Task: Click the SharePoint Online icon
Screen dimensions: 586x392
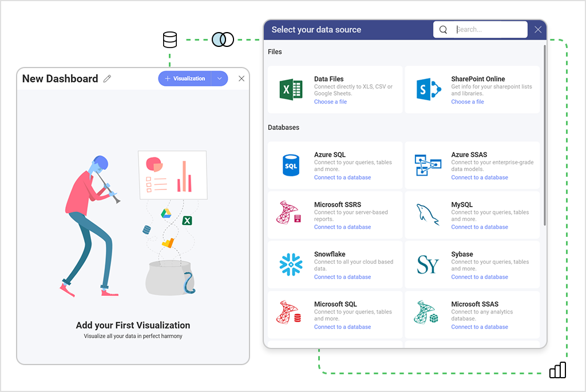Action: coord(429,90)
